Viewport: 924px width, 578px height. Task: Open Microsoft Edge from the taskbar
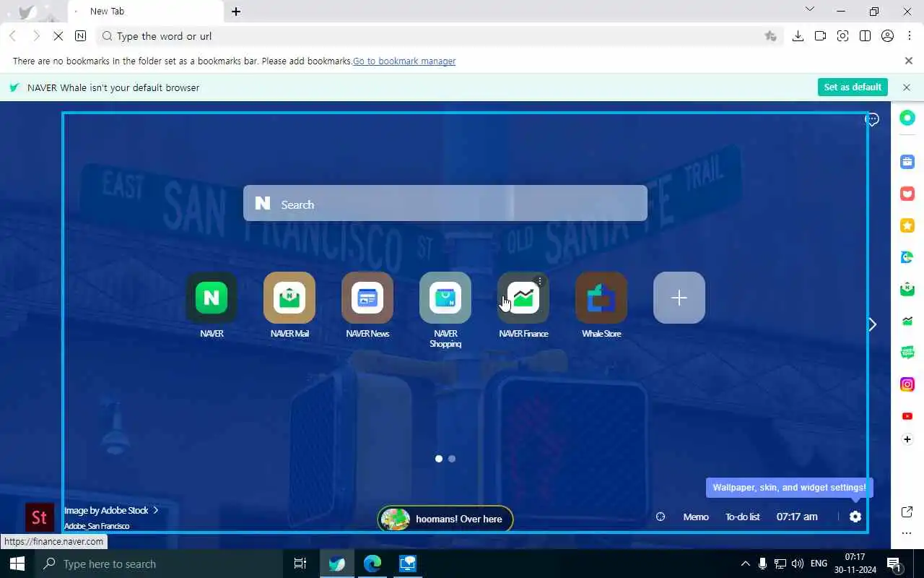tap(372, 564)
